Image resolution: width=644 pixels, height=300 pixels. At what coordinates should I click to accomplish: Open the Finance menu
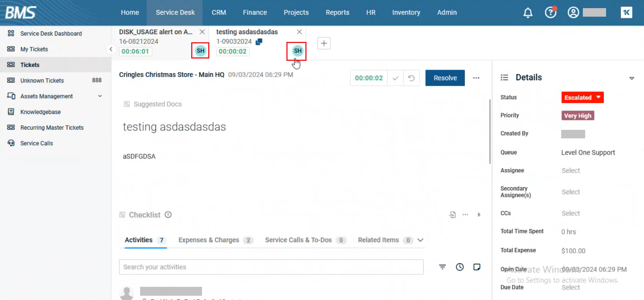[x=255, y=12]
